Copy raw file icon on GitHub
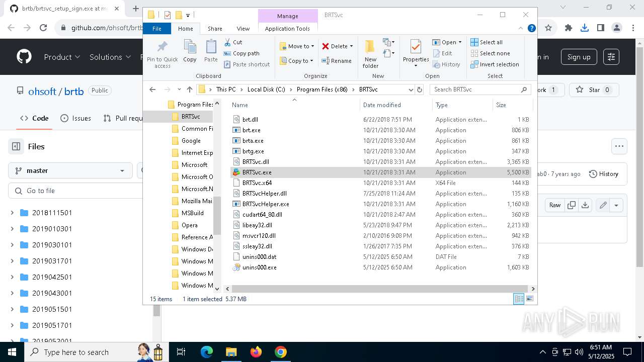This screenshot has height=362, width=644. (571, 205)
